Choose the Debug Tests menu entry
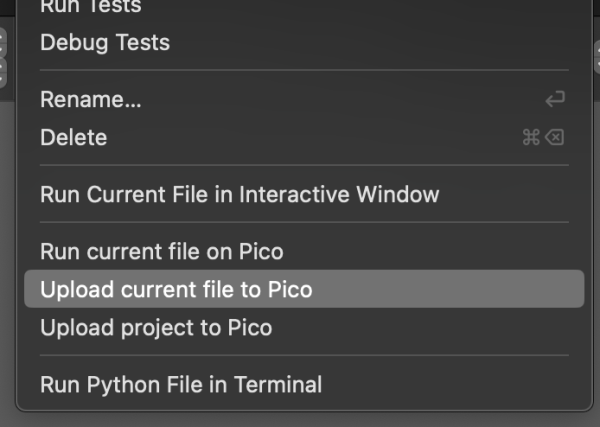600x427 pixels. 105,43
